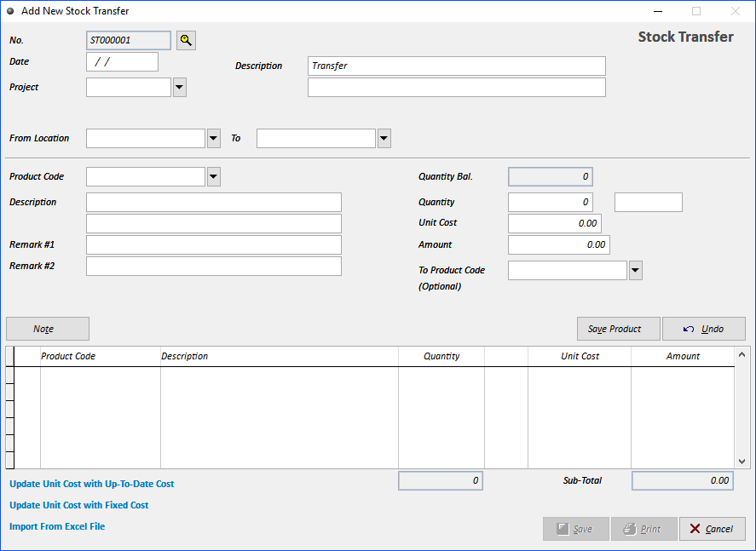Open the Product Code dropdown arrow
This screenshot has height=551, width=756.
click(x=214, y=177)
